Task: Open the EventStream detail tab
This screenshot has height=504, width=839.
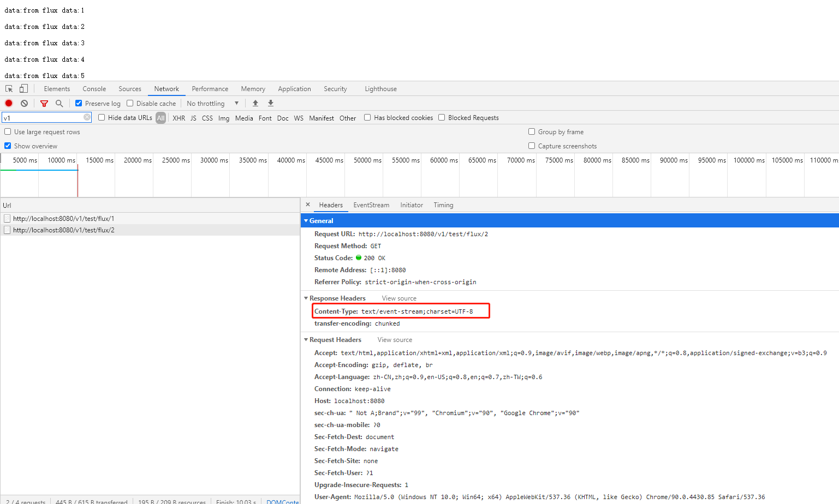Action: click(371, 205)
